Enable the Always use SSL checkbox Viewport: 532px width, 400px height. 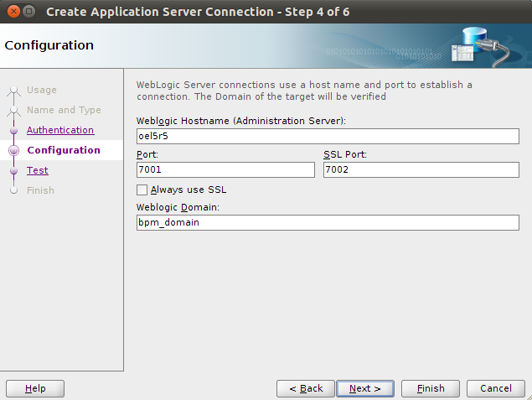point(142,190)
